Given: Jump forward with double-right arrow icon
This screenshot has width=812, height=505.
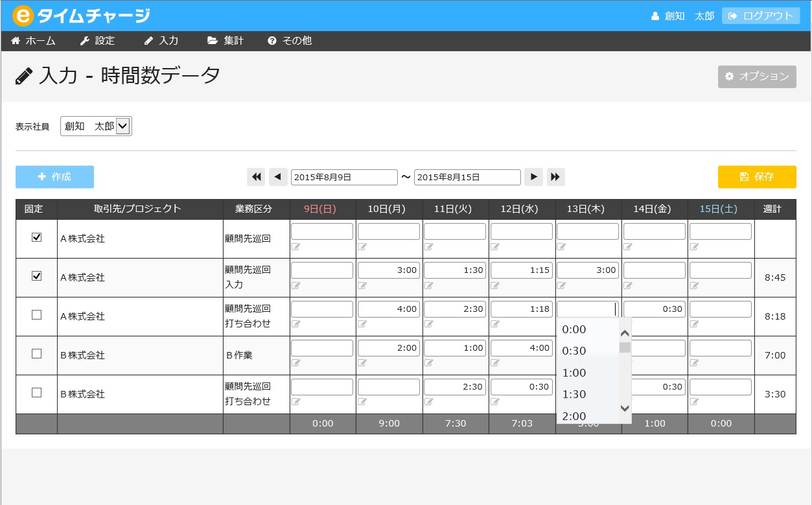Looking at the screenshot, I should (x=555, y=177).
